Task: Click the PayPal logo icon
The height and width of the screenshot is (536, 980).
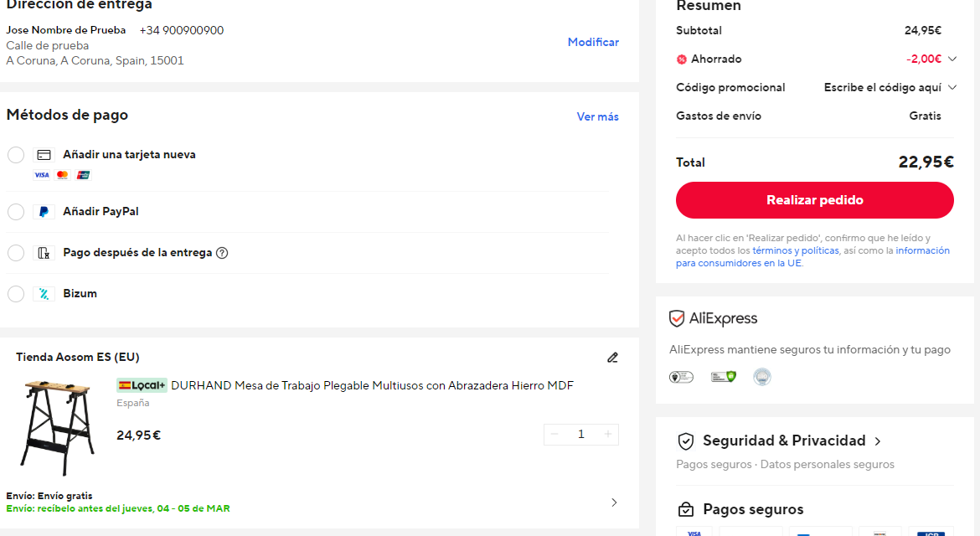Action: [44, 212]
